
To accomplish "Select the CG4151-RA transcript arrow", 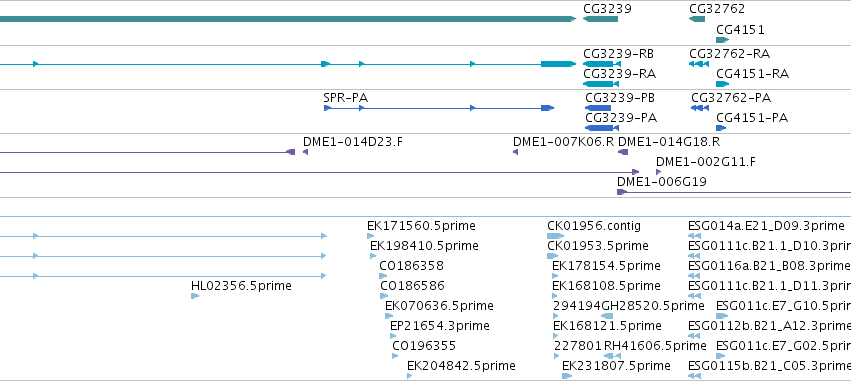I will pyautogui.click(x=722, y=84).
